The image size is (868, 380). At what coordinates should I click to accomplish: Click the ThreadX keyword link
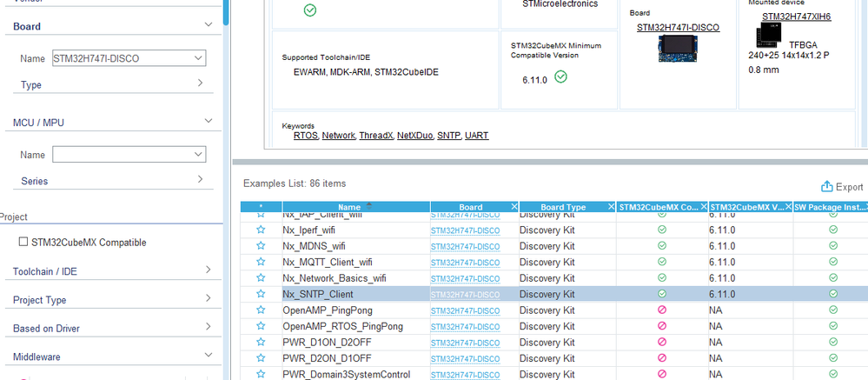click(377, 135)
